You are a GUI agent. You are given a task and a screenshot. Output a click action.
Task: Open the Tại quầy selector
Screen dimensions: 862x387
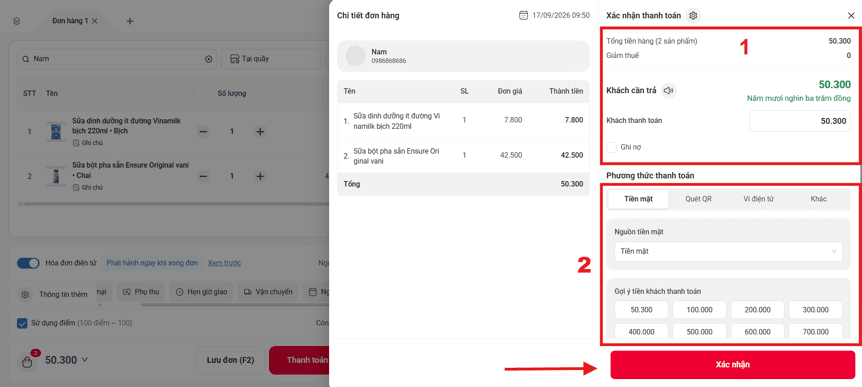click(x=271, y=59)
